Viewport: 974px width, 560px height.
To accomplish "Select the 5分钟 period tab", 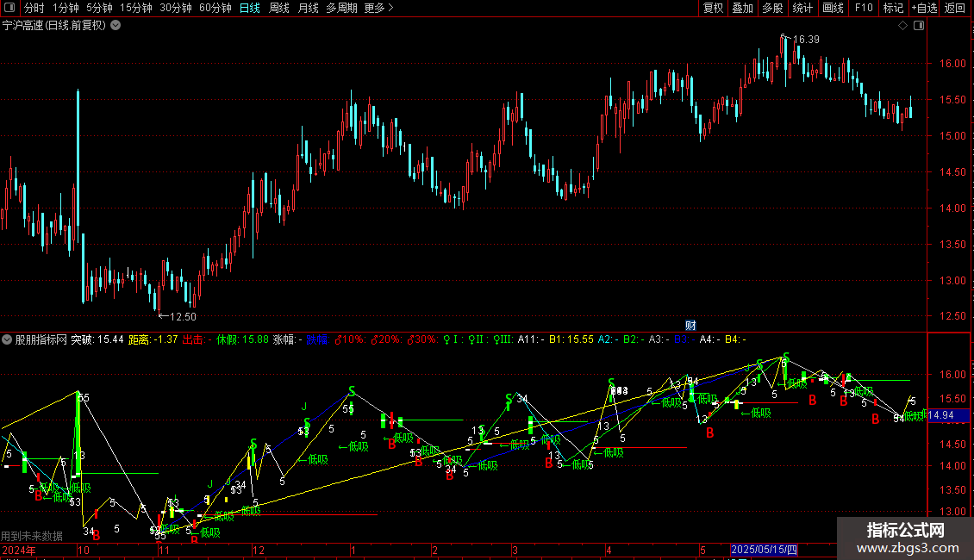I will (x=99, y=8).
